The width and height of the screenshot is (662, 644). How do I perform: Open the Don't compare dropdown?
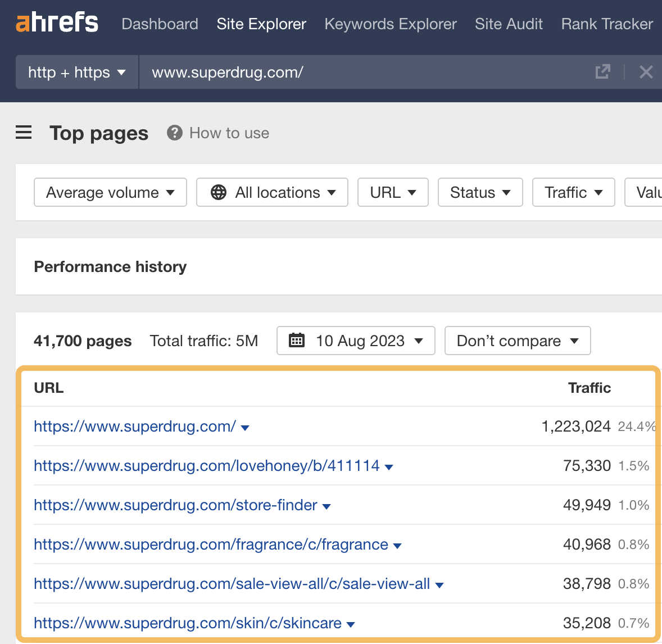coord(517,341)
